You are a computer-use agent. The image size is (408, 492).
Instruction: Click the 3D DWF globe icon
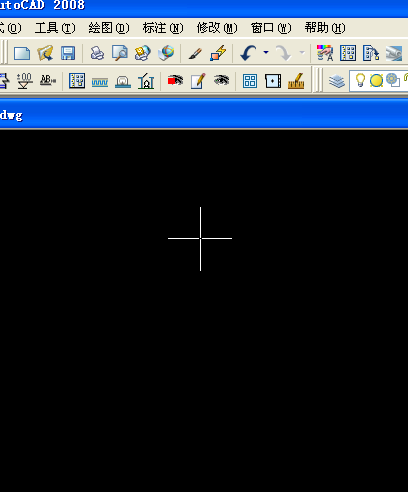tap(166, 53)
